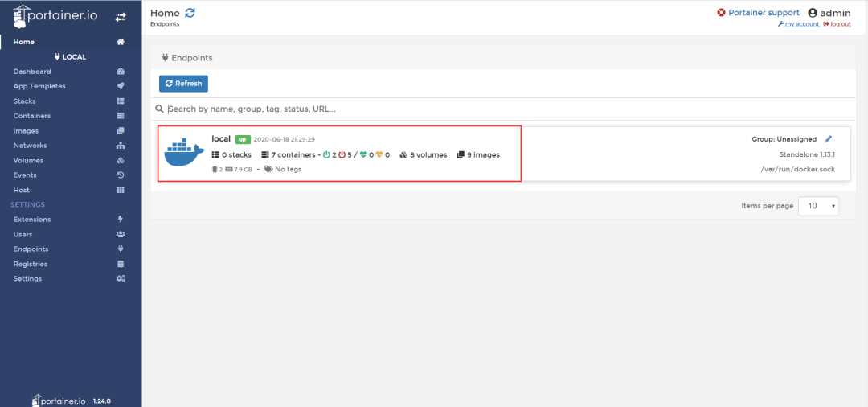Open the Settings page from the sidebar

pyautogui.click(x=27, y=278)
